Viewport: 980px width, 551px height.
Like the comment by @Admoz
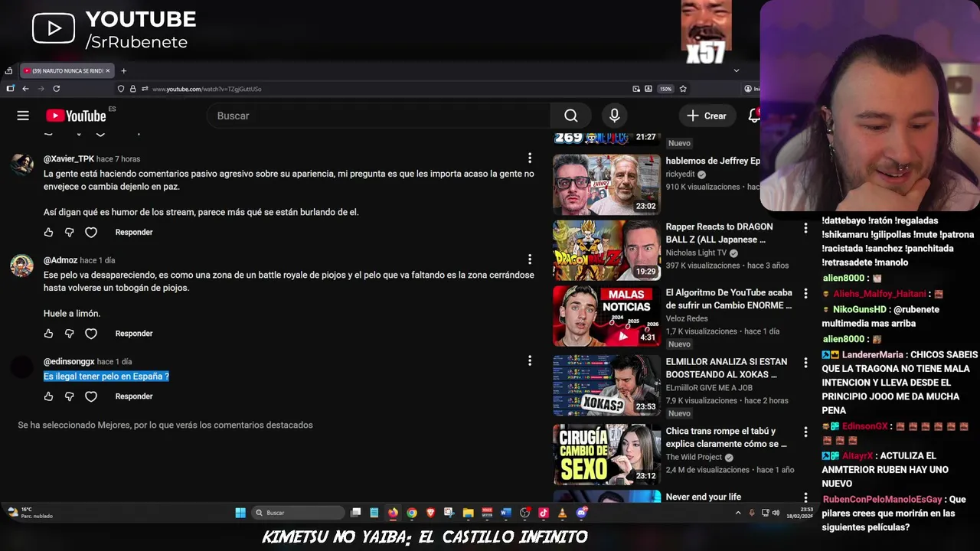tap(48, 334)
